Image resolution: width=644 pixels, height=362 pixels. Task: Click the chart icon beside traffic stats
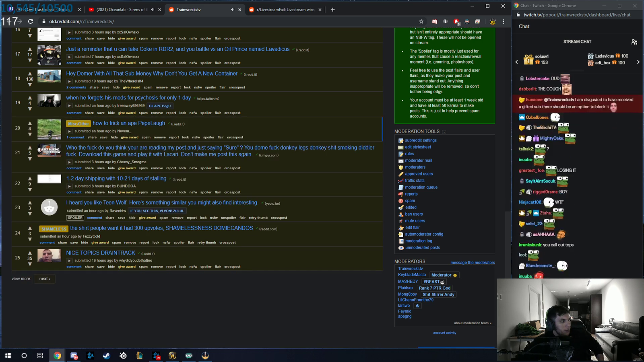tap(400, 181)
